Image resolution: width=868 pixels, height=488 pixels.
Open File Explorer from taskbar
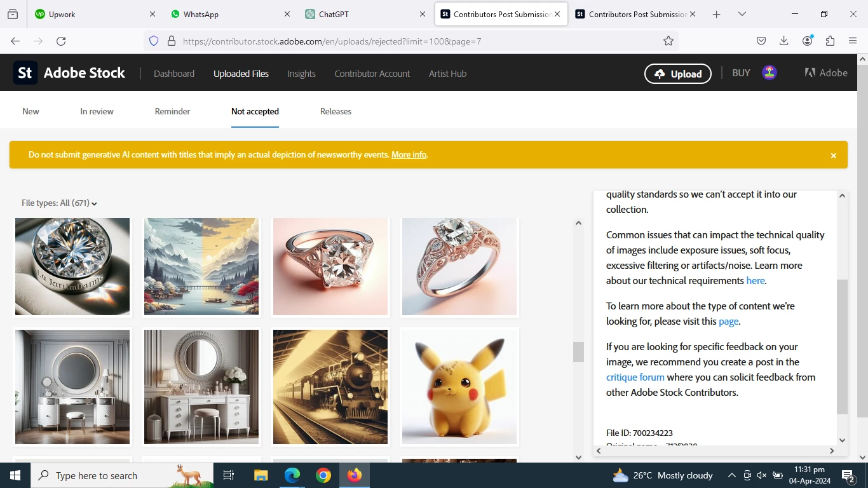(x=261, y=475)
